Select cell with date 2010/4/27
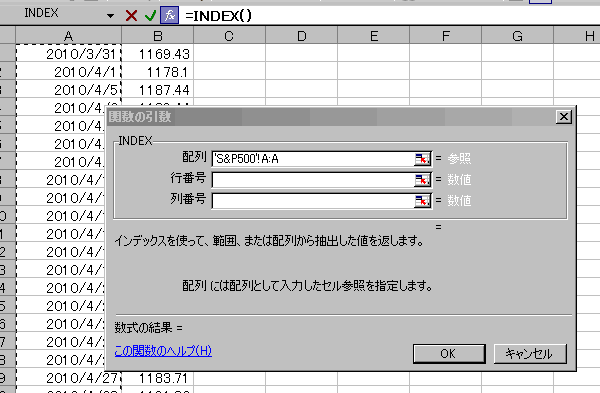The height and width of the screenshot is (393, 600). coord(68,378)
